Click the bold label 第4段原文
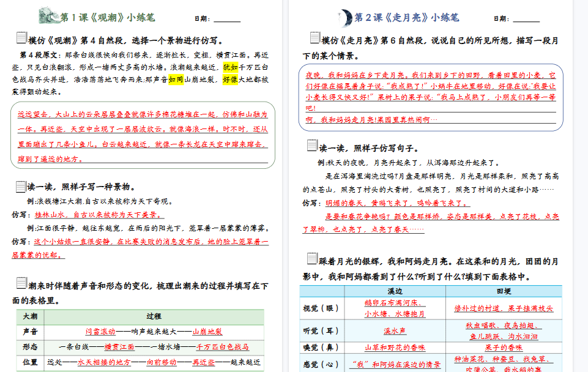Screen dimensions: 588x372 coord(39,55)
